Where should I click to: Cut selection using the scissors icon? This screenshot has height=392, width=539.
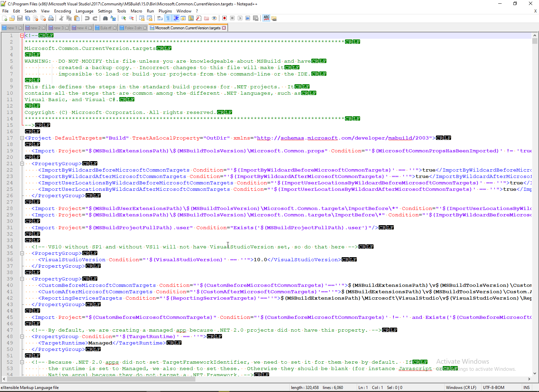tap(61, 18)
